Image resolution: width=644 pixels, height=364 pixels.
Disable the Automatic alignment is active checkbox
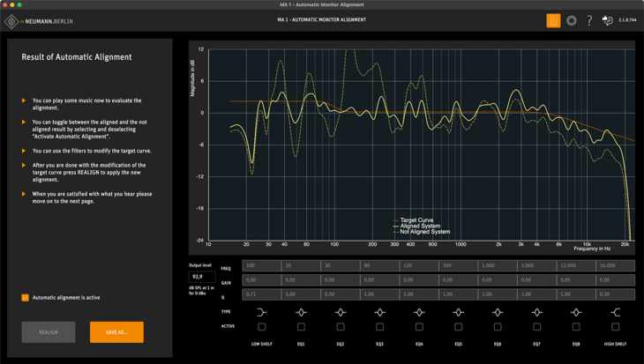25,298
